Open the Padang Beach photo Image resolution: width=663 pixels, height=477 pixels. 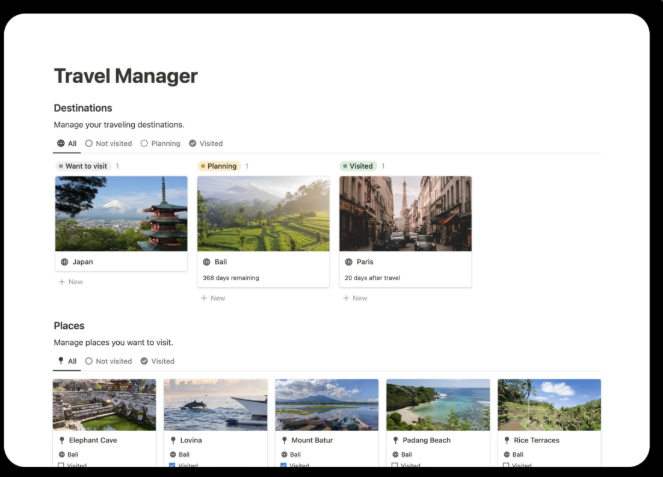(x=438, y=405)
